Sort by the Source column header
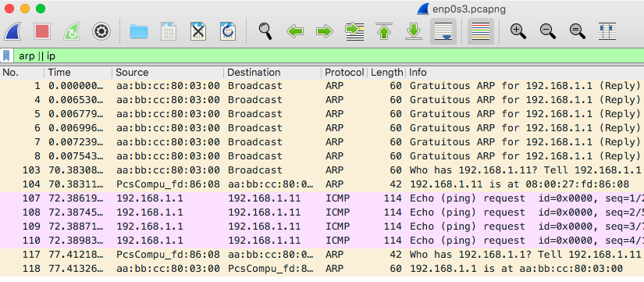The image size is (644, 282). [168, 73]
